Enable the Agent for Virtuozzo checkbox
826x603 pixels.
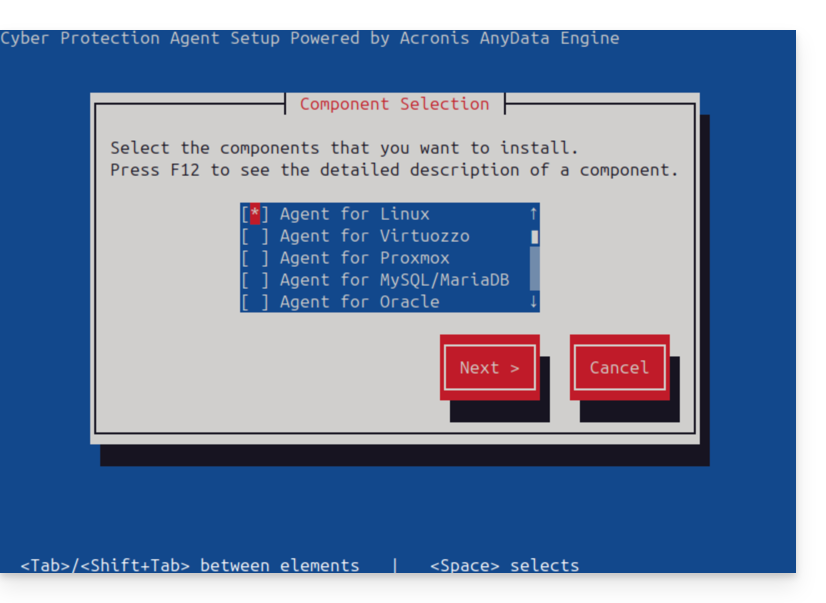coord(255,236)
